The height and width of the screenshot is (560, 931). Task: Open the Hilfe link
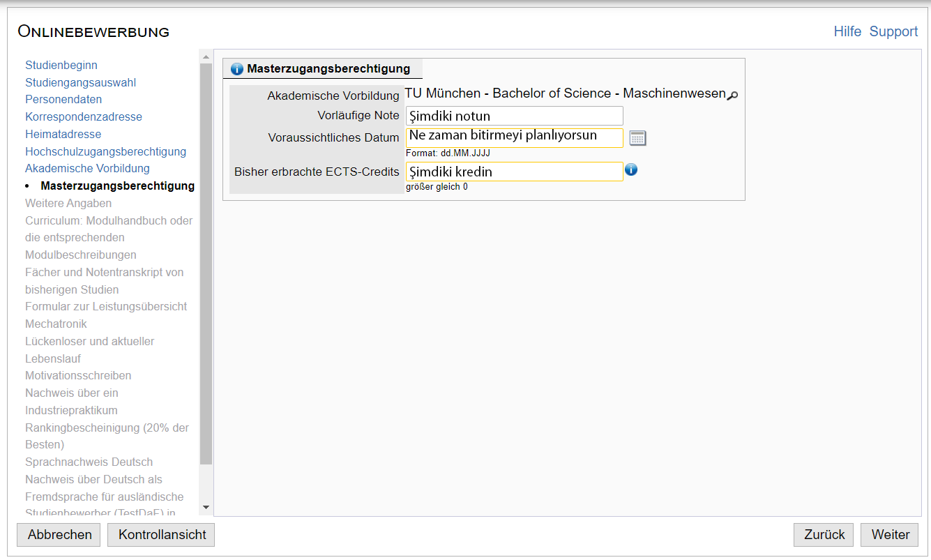pyautogui.click(x=847, y=31)
